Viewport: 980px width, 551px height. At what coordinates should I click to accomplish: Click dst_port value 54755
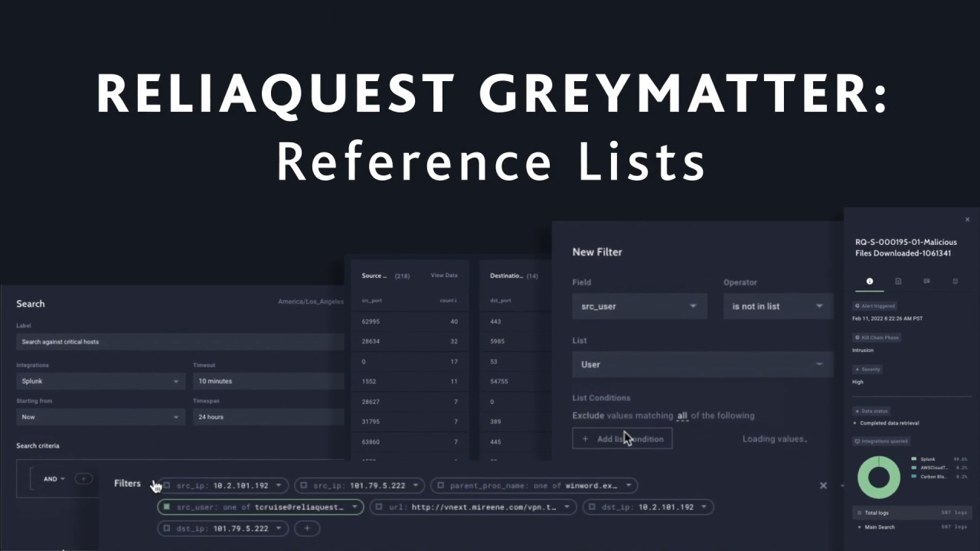(499, 381)
